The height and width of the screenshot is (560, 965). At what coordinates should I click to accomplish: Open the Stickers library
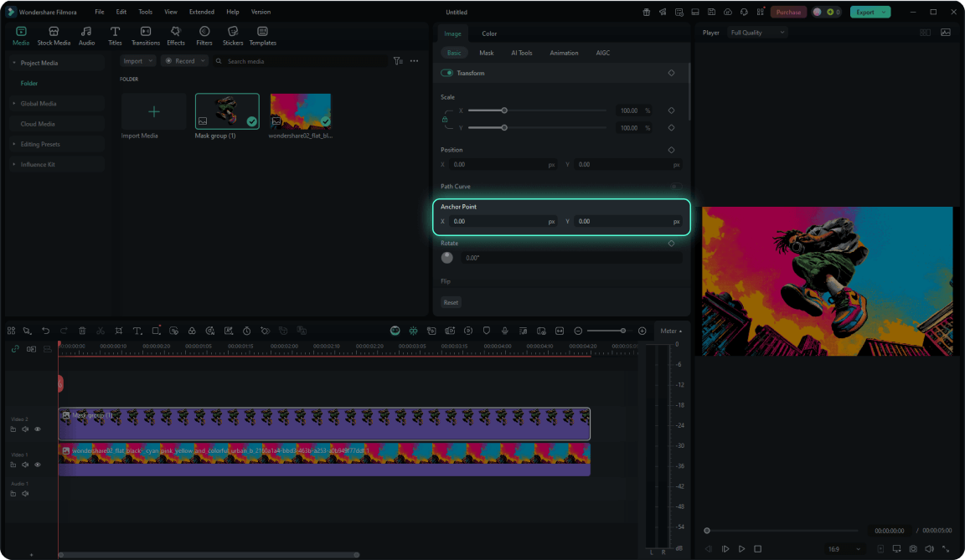[x=233, y=36]
